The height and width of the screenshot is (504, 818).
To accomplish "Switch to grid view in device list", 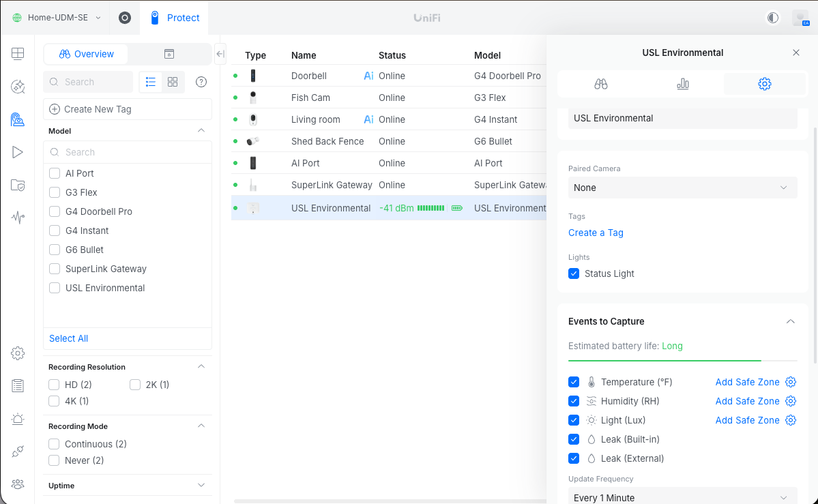I will (x=173, y=82).
